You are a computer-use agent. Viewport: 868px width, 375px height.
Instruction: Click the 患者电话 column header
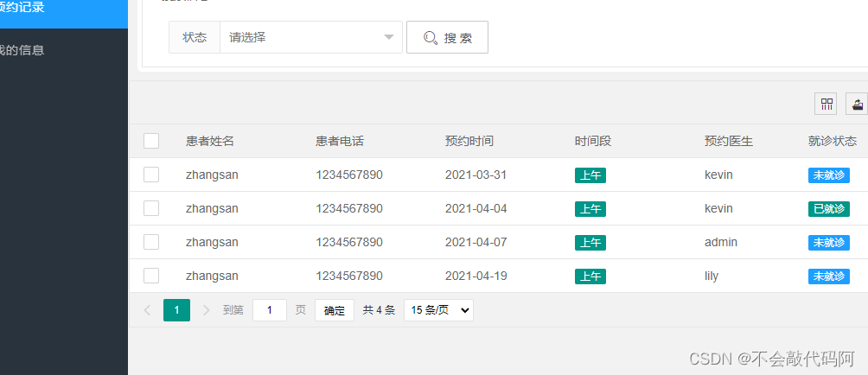click(340, 141)
